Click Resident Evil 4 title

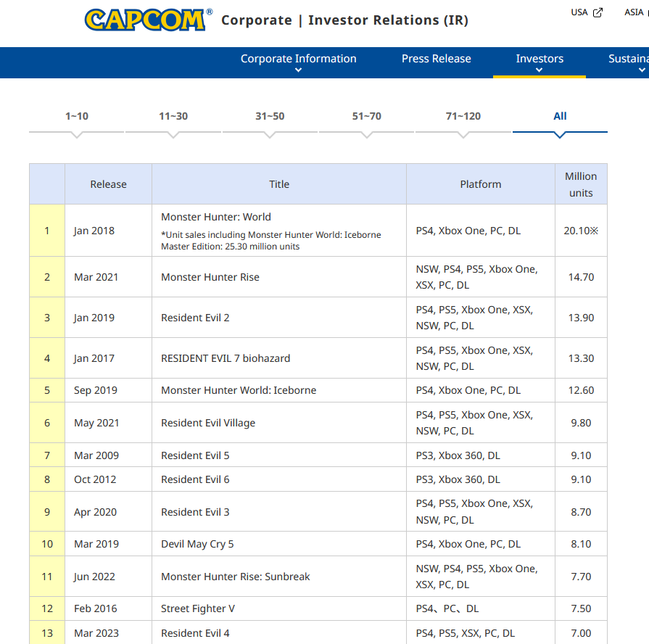point(195,633)
